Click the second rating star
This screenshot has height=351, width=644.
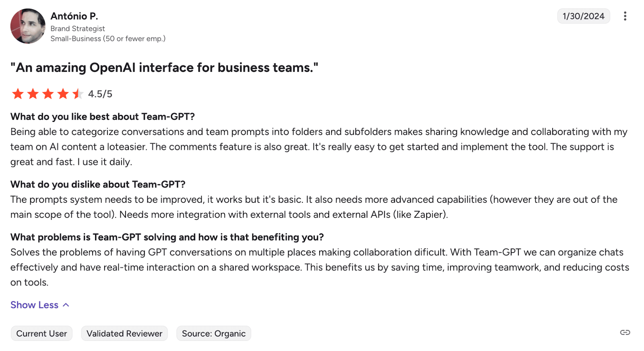(33, 94)
